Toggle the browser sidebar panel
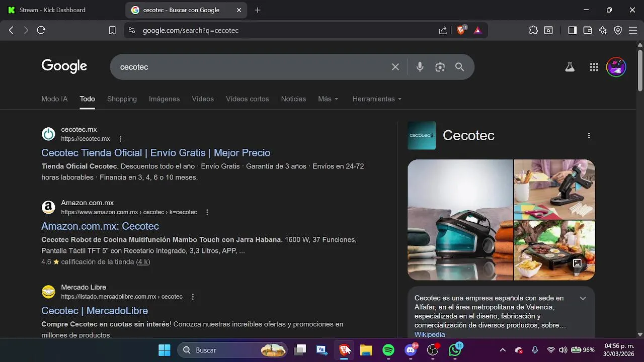The height and width of the screenshot is (362, 644). tap(572, 30)
